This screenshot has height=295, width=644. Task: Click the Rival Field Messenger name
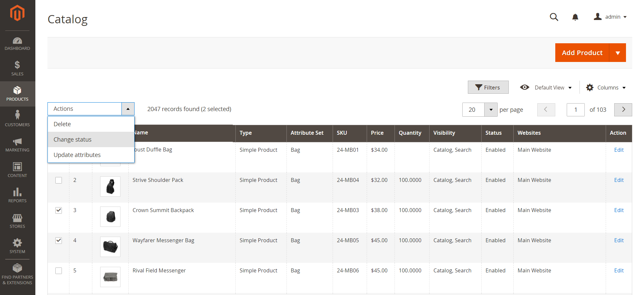pyautogui.click(x=159, y=270)
